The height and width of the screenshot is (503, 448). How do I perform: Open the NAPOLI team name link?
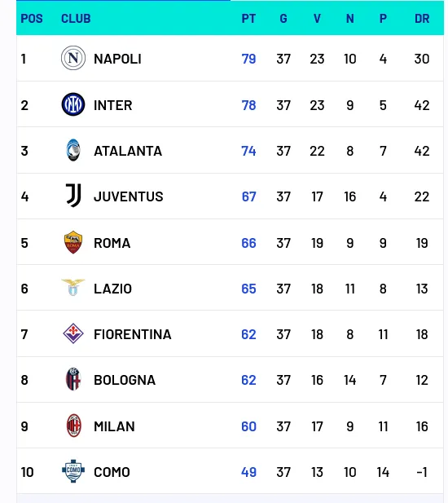click(x=117, y=59)
